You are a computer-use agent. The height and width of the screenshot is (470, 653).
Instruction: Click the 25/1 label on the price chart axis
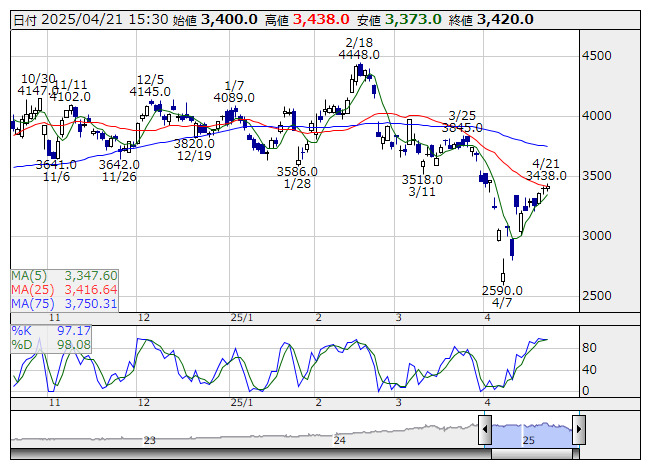pyautogui.click(x=242, y=318)
